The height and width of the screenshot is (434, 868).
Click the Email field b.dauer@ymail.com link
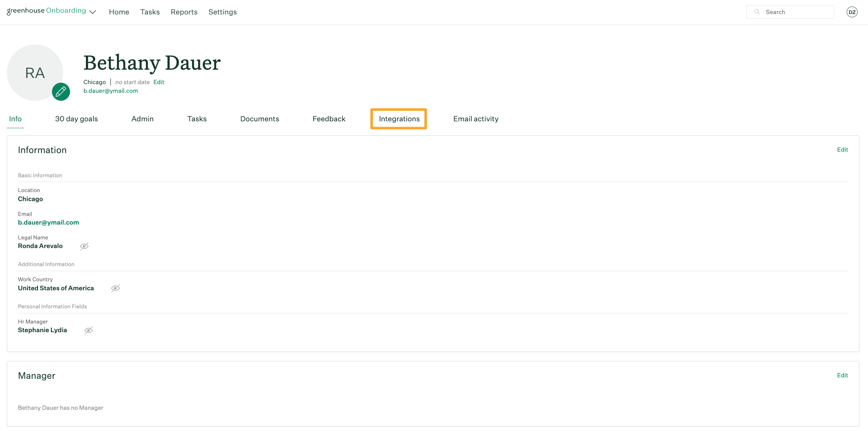tap(48, 222)
